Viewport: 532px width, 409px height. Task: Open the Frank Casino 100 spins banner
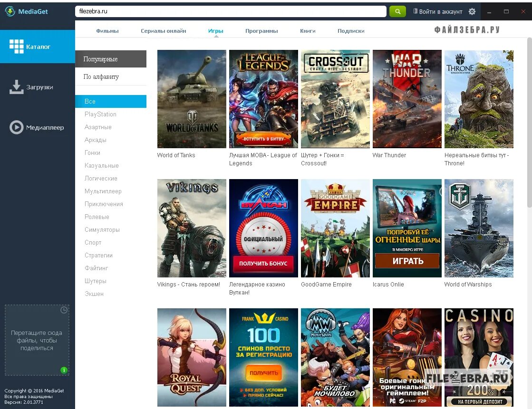pyautogui.click(x=264, y=357)
